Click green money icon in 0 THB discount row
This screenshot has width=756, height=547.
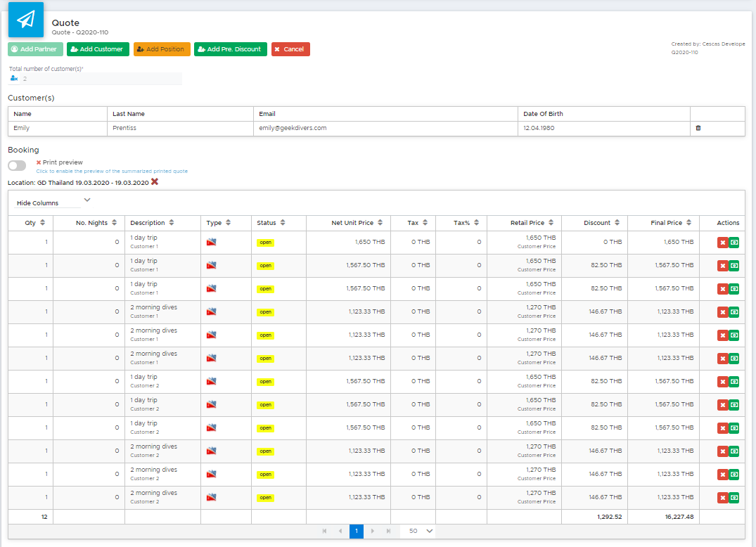733,243
